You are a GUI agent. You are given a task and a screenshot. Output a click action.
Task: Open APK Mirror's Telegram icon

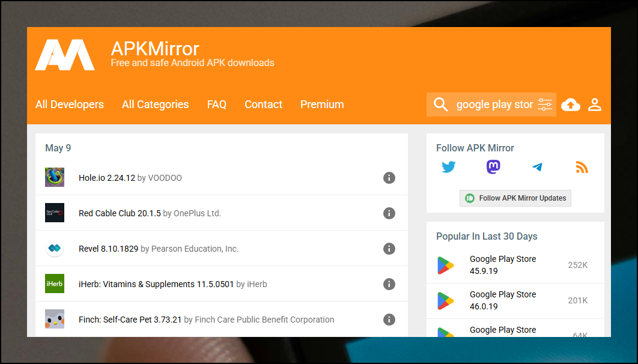pyautogui.click(x=537, y=167)
